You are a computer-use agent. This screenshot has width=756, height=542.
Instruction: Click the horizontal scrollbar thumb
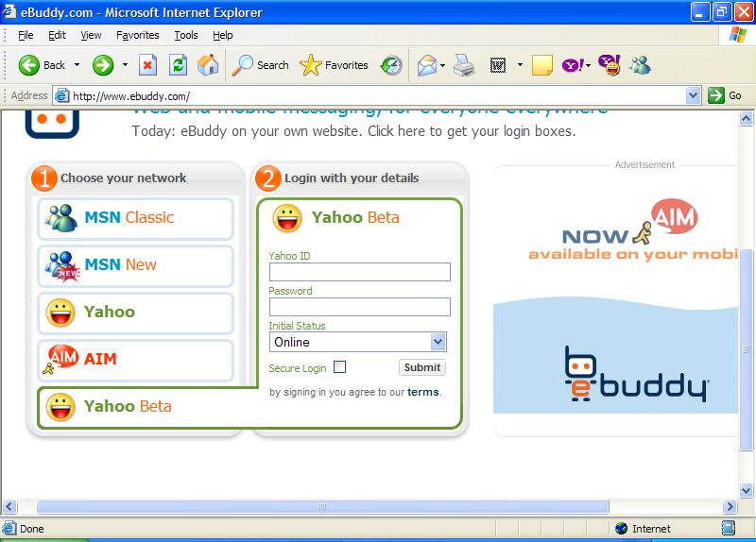[322, 506]
